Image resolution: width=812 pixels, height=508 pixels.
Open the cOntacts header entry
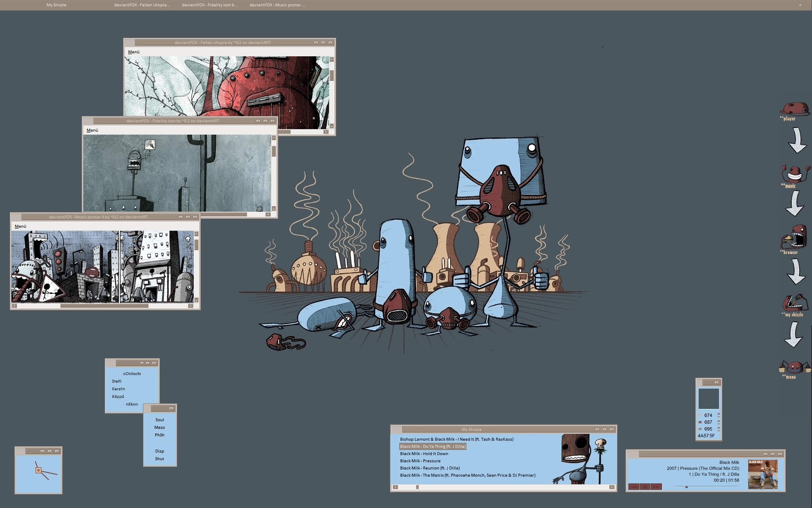(132, 374)
